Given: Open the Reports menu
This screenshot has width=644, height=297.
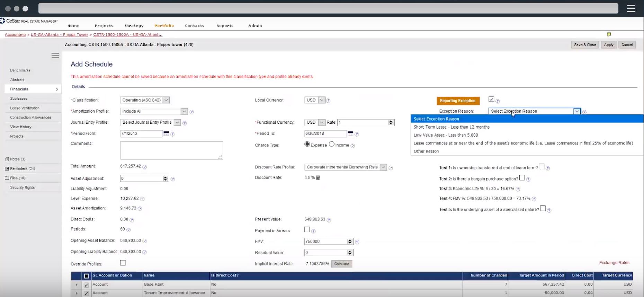Looking at the screenshot, I should point(225,26).
